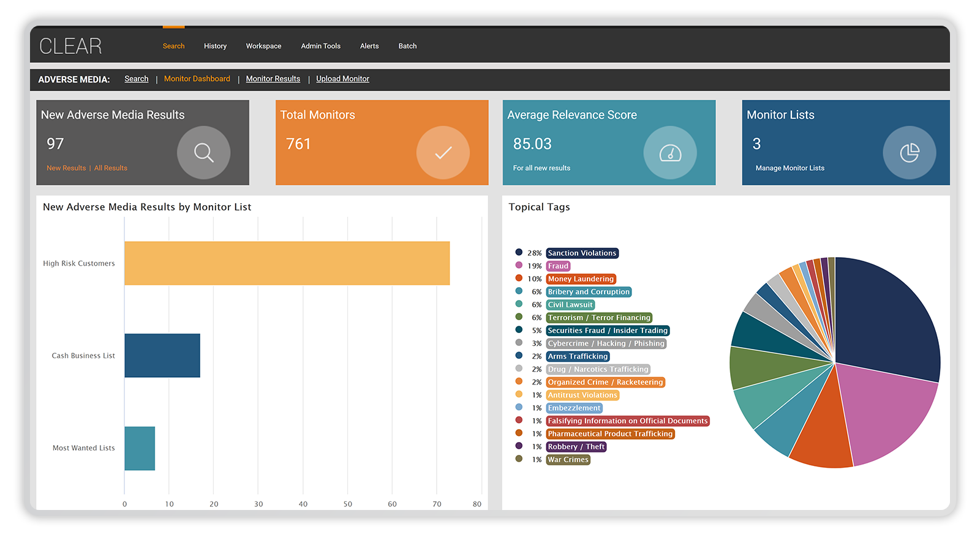This screenshot has height=551, width=980.
Task: Select the Cash Business List bar
Action: point(162,356)
